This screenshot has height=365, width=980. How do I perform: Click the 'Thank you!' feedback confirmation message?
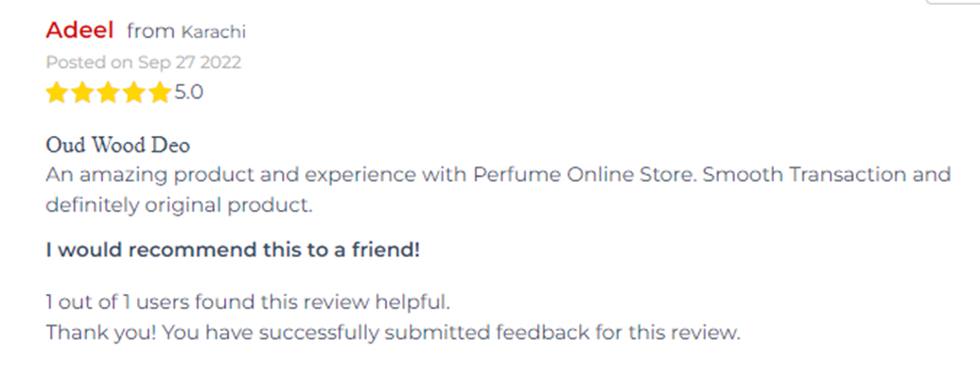(x=393, y=333)
